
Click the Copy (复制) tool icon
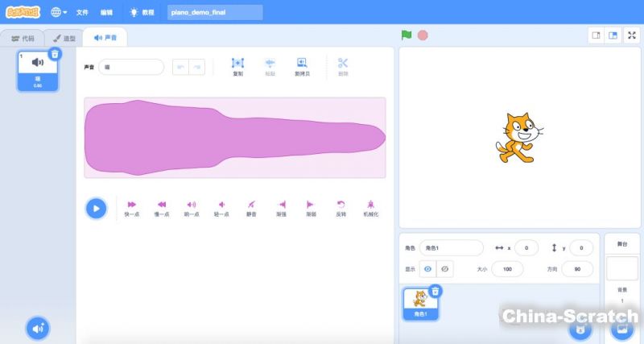pyautogui.click(x=237, y=64)
